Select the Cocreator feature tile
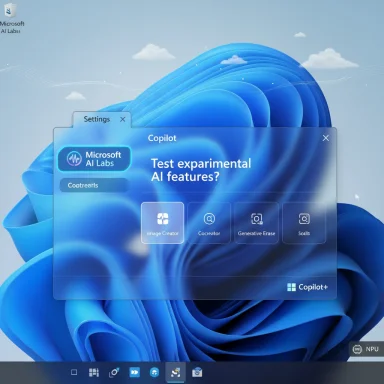 tap(209, 223)
